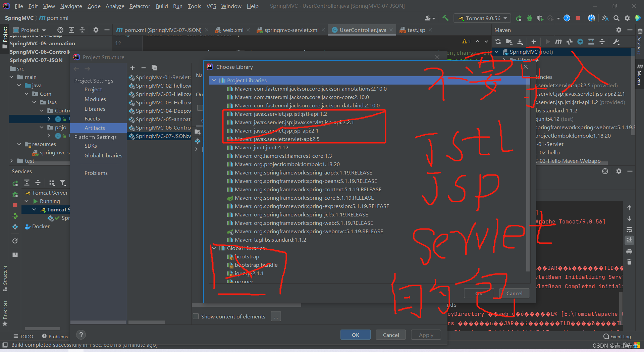
Task: Open the VCS menu
Action: (x=211, y=6)
